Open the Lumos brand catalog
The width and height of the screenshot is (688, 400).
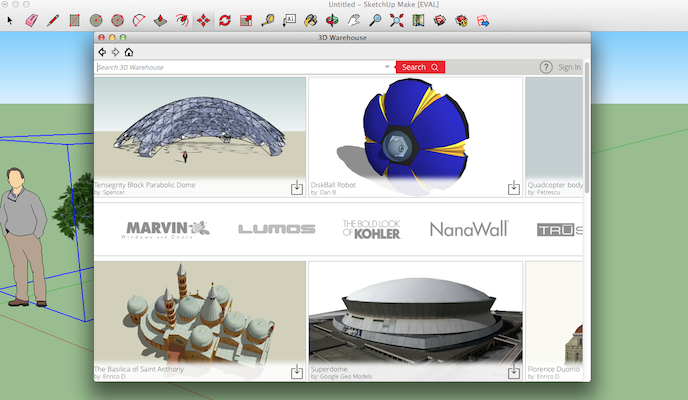click(277, 229)
